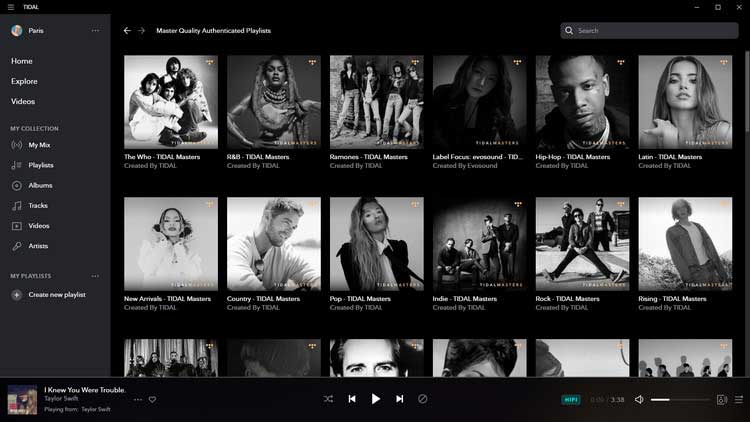Open My Mix in My Collection

point(39,145)
